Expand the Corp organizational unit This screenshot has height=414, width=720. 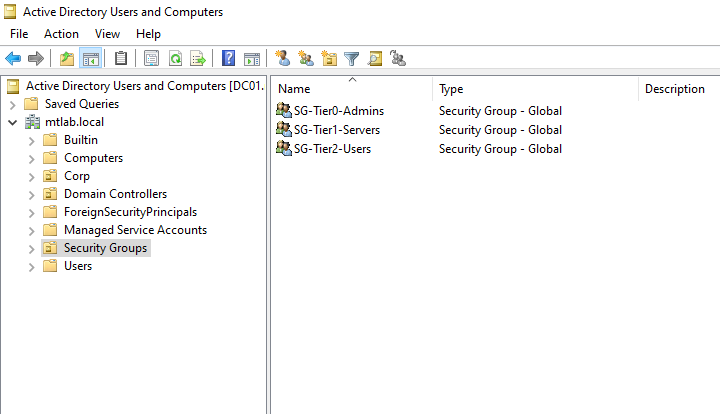point(31,177)
